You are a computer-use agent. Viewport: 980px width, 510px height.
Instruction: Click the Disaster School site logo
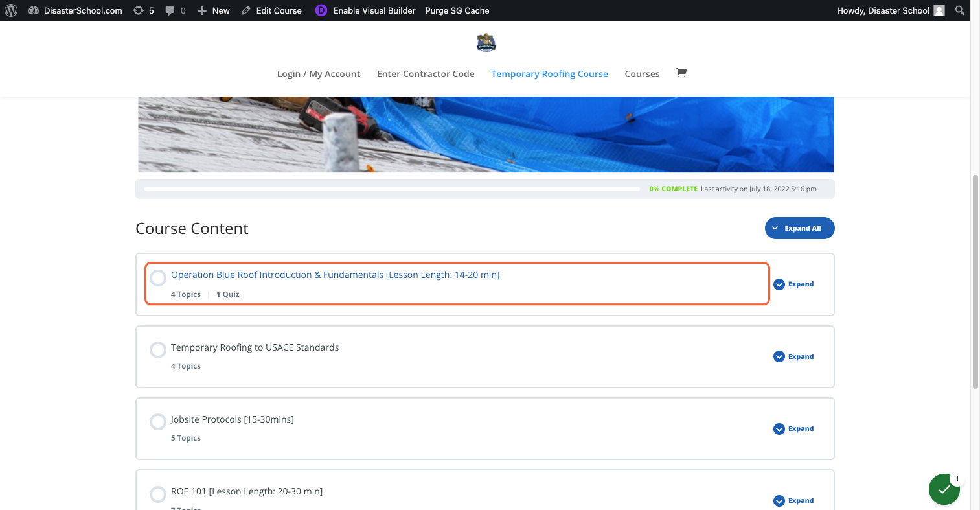coord(486,43)
